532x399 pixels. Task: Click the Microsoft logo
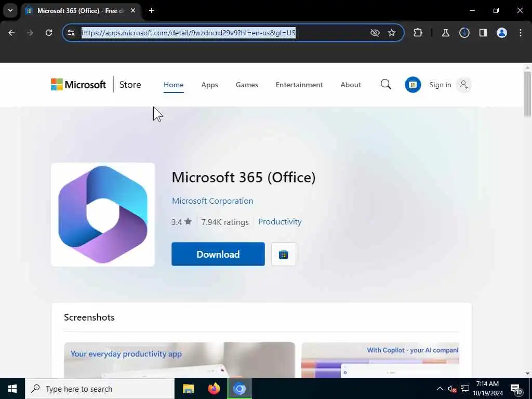[78, 85]
